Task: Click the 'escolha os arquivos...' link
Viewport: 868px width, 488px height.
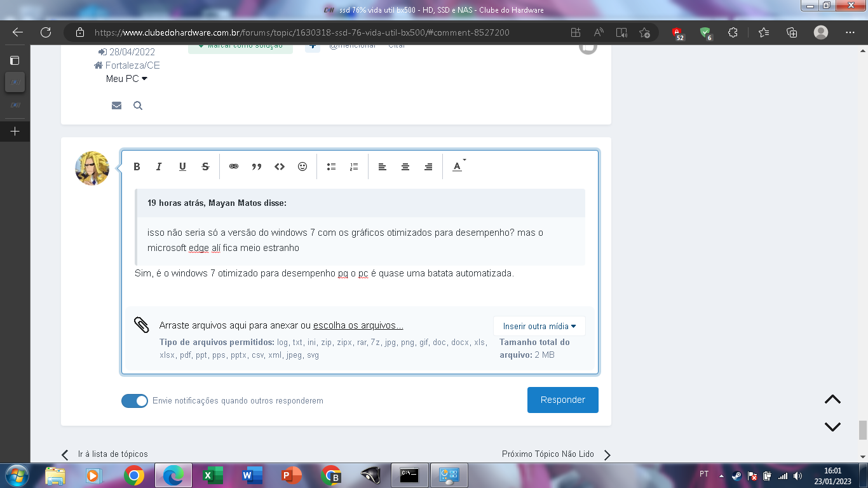Action: [x=358, y=325]
